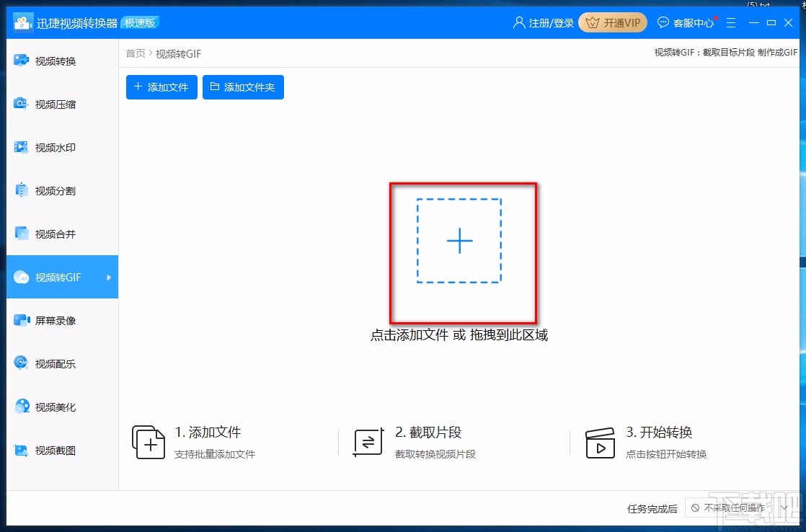Click the central drop area to add files
Viewport: 806px width, 532px height.
tap(460, 241)
